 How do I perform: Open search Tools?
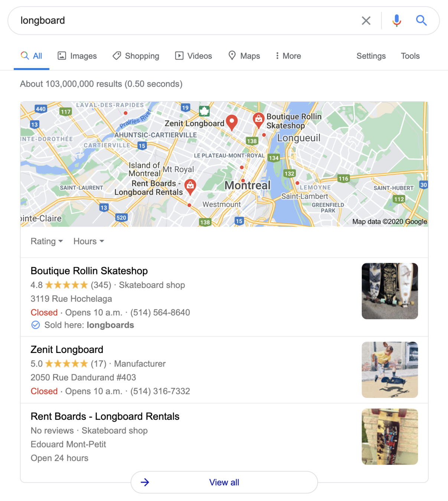pos(410,56)
